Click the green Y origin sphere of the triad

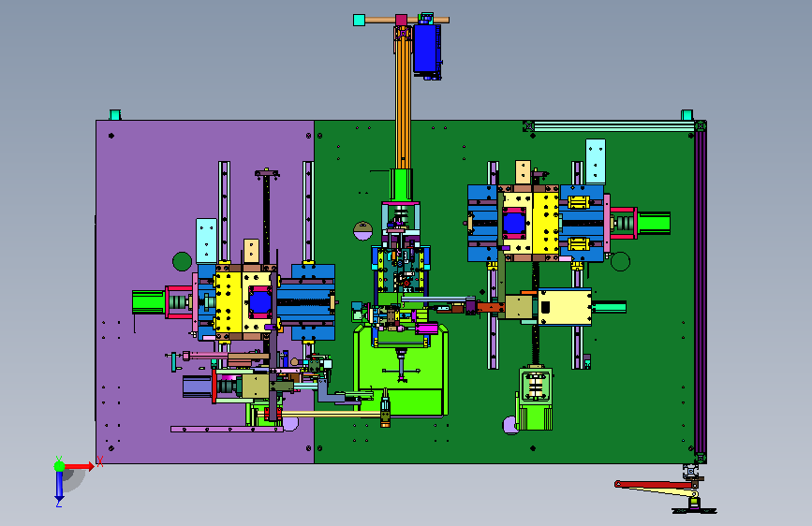point(60,466)
